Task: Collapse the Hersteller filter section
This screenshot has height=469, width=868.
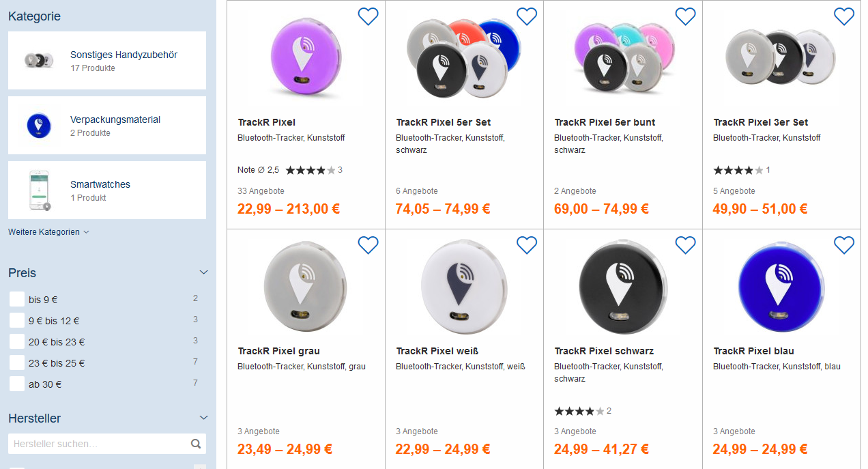Action: [x=203, y=417]
